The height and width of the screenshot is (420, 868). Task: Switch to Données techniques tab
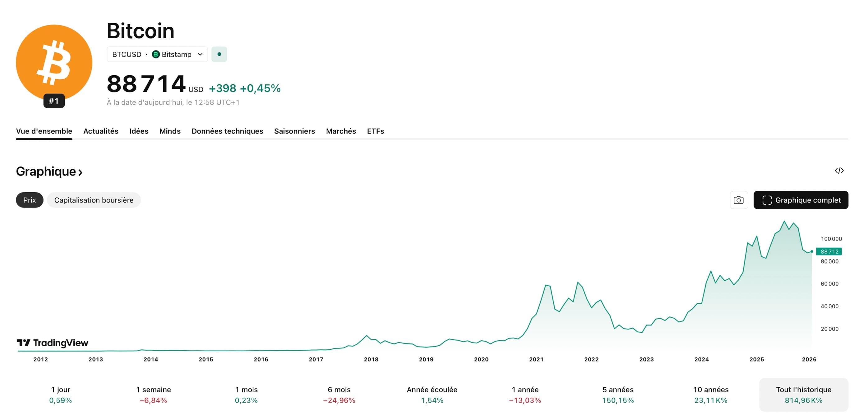click(227, 131)
